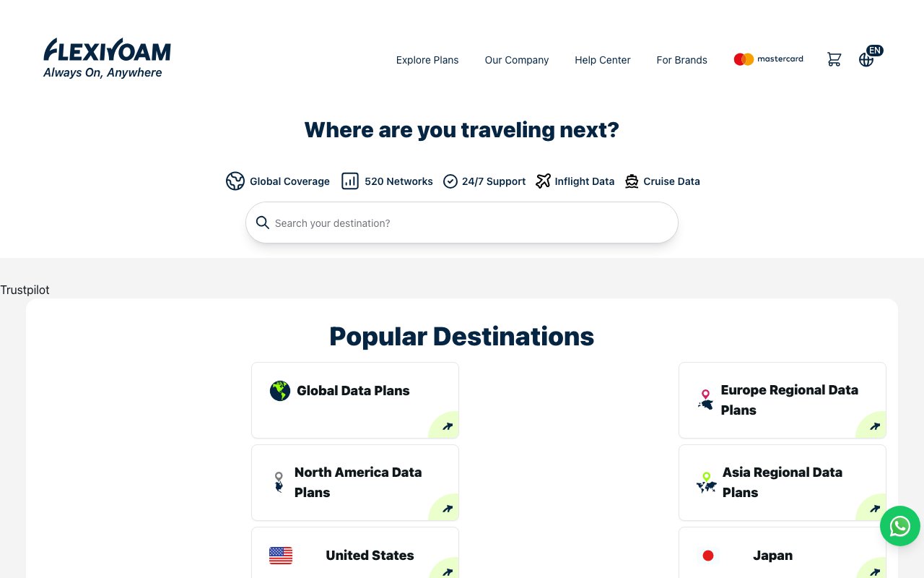Click the Flexiroam logo
Image resolution: width=924 pixels, height=578 pixels.
click(107, 59)
